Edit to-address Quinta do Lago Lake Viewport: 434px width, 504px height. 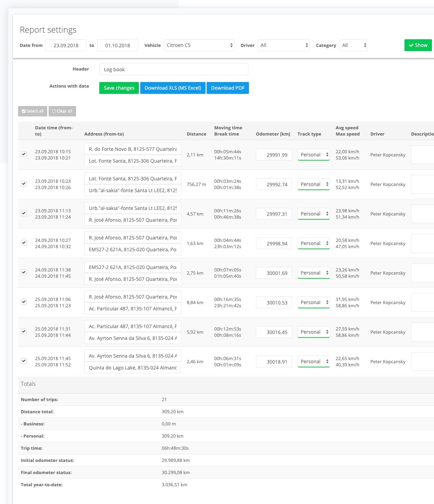133,367
